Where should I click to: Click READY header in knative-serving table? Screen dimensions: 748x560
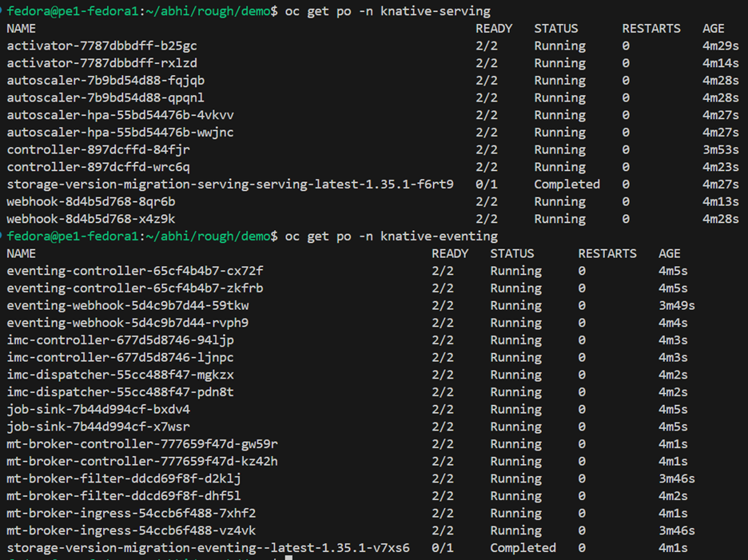coord(494,29)
